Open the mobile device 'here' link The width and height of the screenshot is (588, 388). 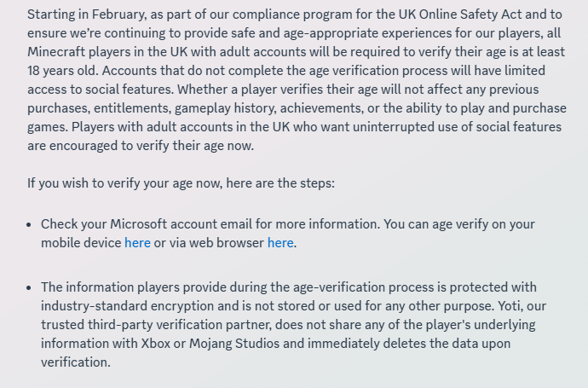[137, 242]
